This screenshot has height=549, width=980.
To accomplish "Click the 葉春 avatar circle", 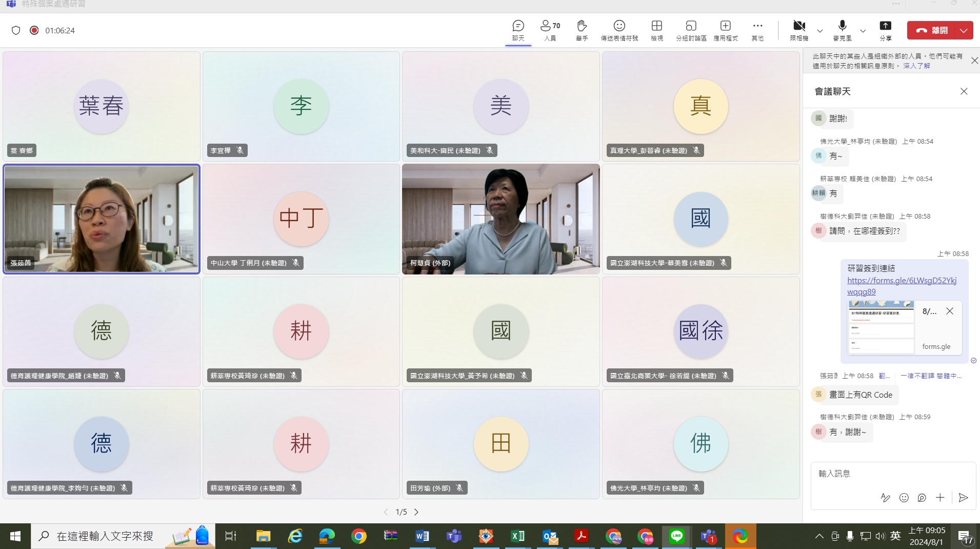I will click(102, 106).
